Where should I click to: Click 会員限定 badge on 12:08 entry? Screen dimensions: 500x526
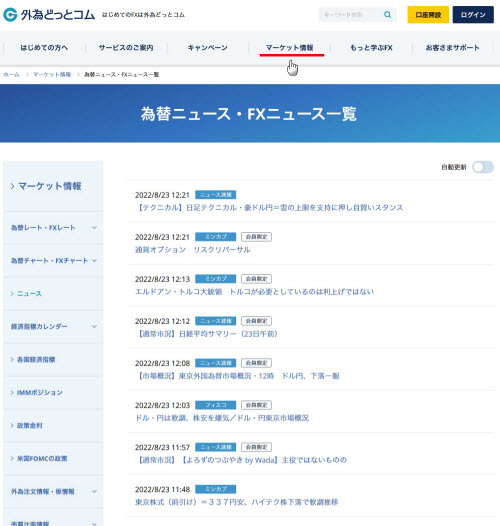coord(256,363)
